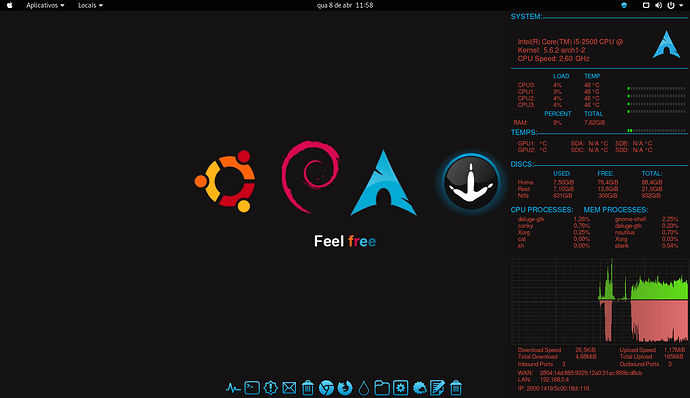
Task: Launch Firefox from the dock
Action: (x=345, y=388)
